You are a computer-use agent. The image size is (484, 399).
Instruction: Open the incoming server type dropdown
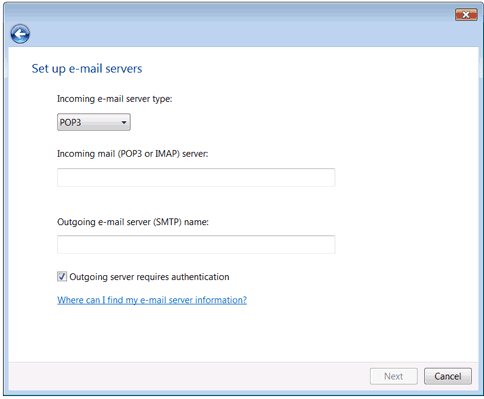[94, 122]
